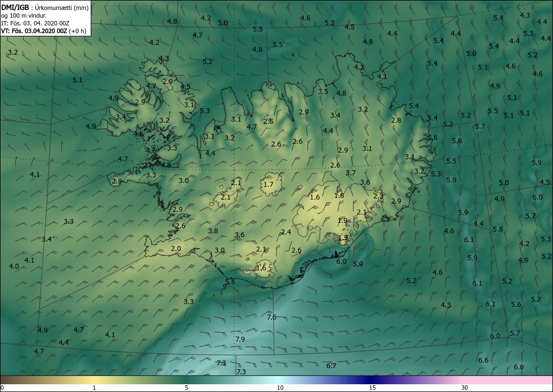
Task: Click the 3.5 value on the map
Action: point(323,91)
